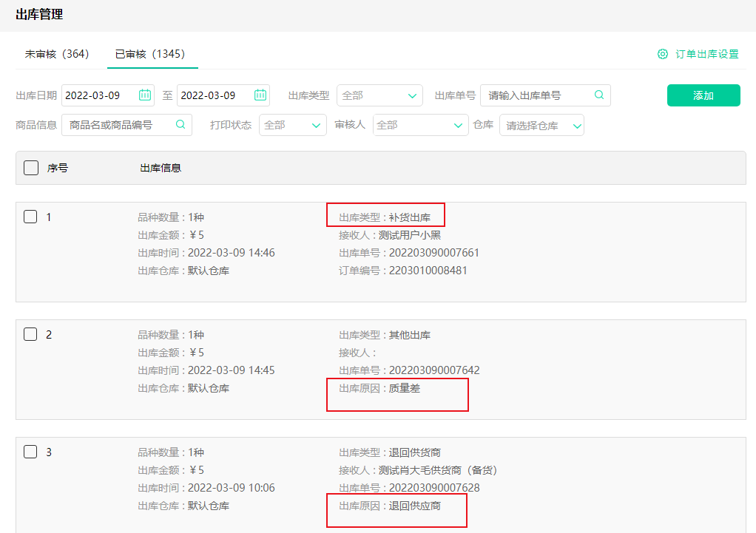Check the checkbox for record 2 (其他出库)
Screen dimensions: 756x533
(x=30, y=333)
